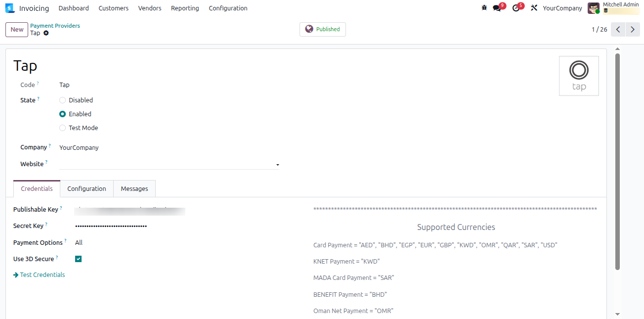Viewport: 644px width, 319px height.
Task: Switch to the Configuration tab
Action: [86, 188]
